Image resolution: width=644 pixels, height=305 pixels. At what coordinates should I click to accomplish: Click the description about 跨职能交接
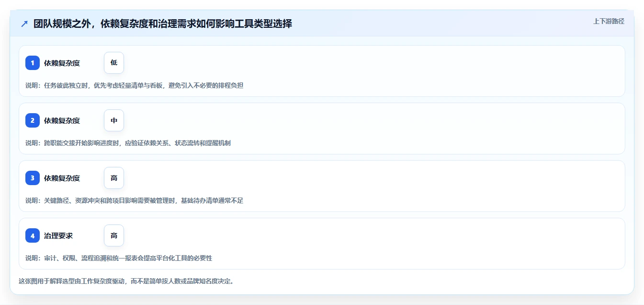128,143
